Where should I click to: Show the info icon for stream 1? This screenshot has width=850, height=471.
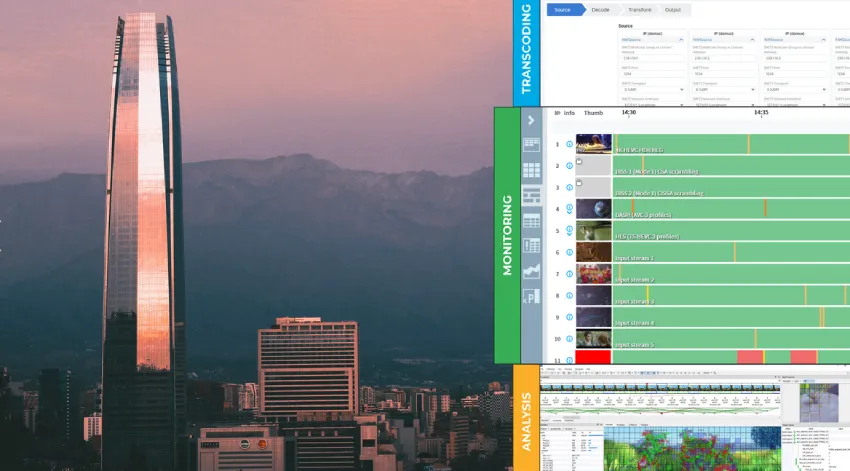tap(569, 144)
